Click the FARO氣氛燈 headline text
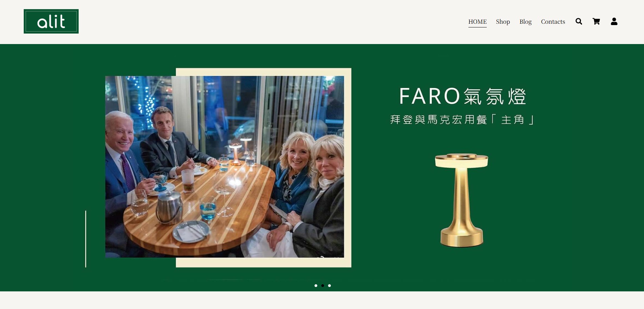Viewport: 644px width, 309px height. click(462, 96)
